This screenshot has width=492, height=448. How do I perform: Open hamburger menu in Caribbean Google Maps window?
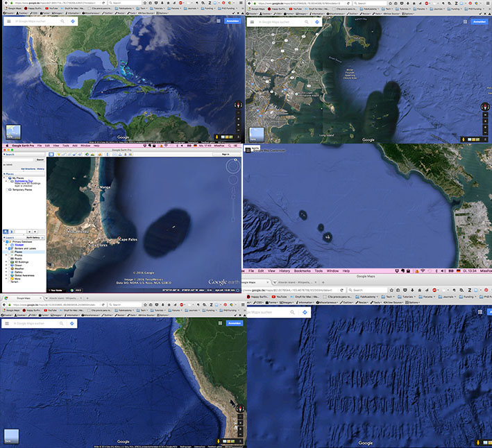tap(9, 21)
